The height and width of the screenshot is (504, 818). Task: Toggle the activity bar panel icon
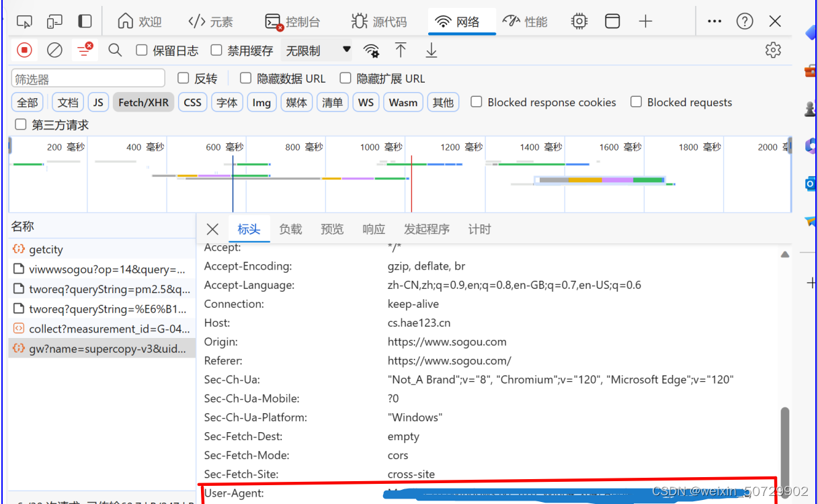point(85,22)
